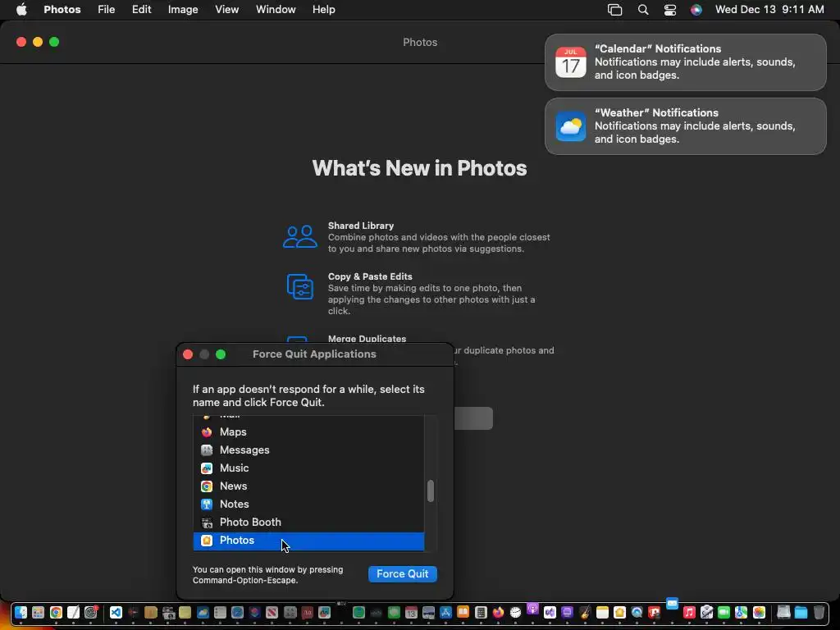This screenshot has width=840, height=630.
Task: Open the Edit menu
Action: (x=141, y=10)
